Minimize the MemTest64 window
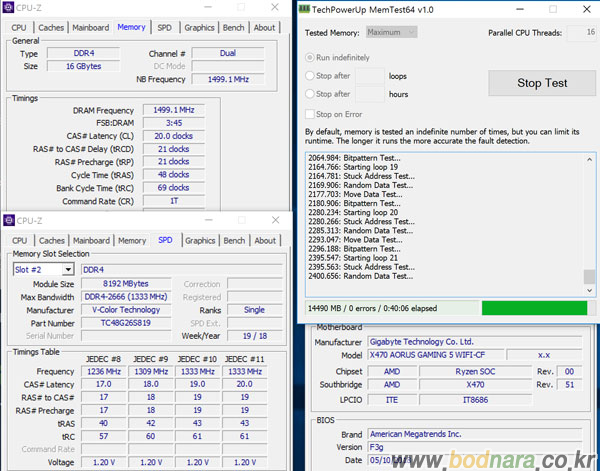This screenshot has width=600, height=471. point(520,9)
